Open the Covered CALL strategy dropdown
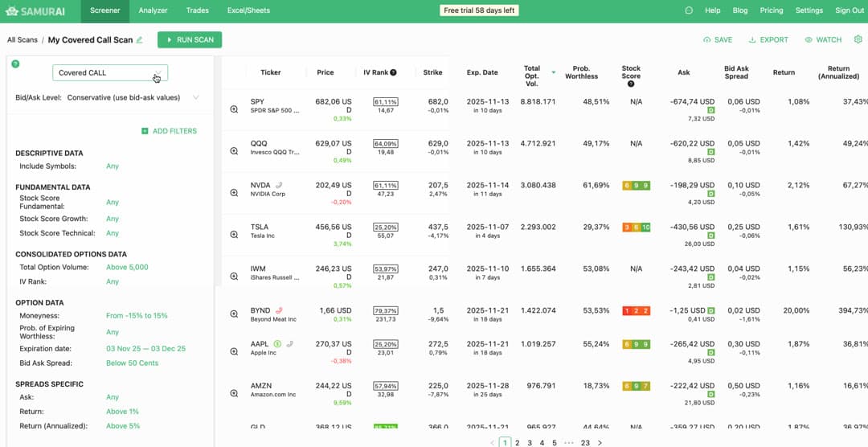Screen dimensions: 868x447 pyautogui.click(x=110, y=72)
